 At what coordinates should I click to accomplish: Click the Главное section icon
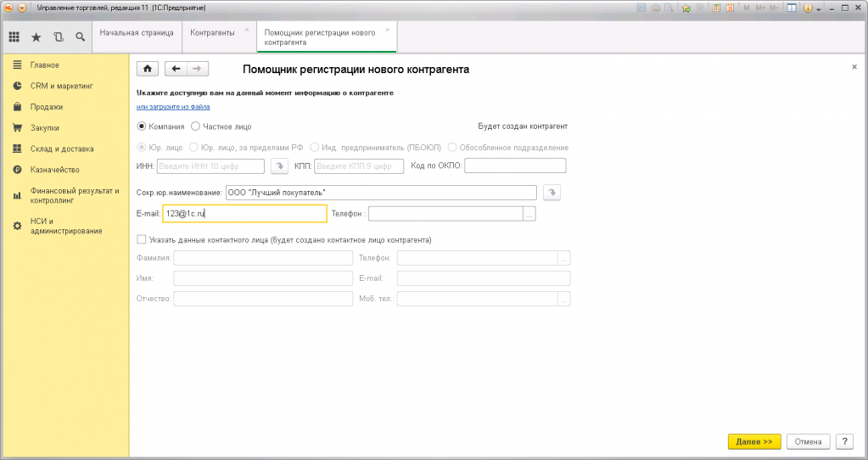coord(17,65)
